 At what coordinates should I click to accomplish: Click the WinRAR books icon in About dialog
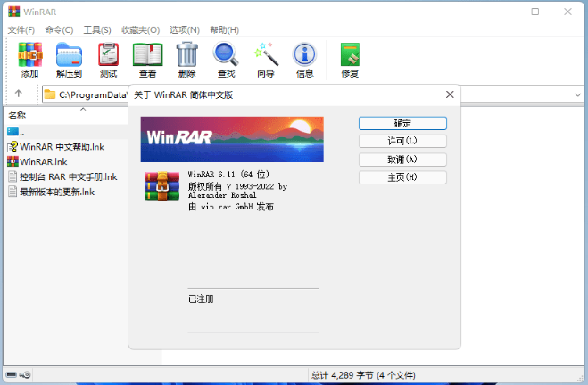pyautogui.click(x=162, y=186)
